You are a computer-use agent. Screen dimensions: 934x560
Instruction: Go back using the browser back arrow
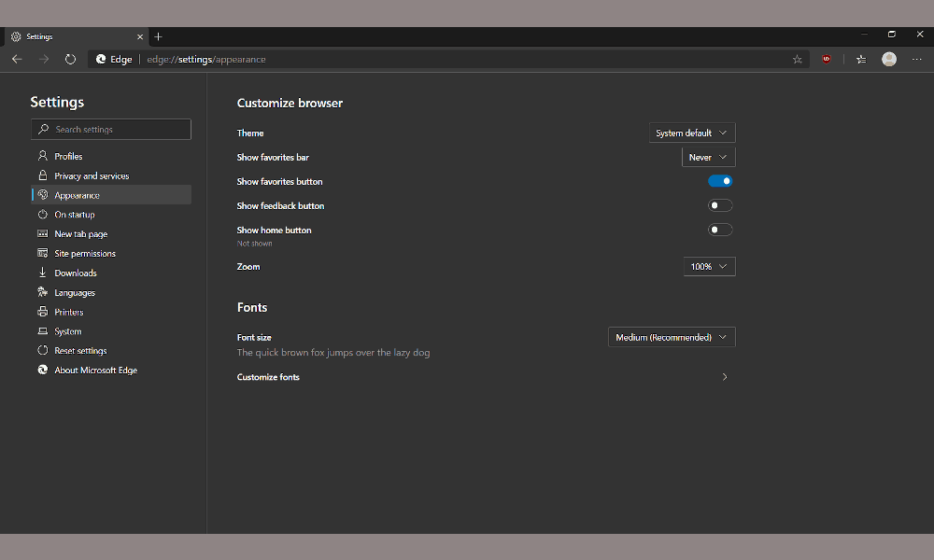pyautogui.click(x=17, y=59)
